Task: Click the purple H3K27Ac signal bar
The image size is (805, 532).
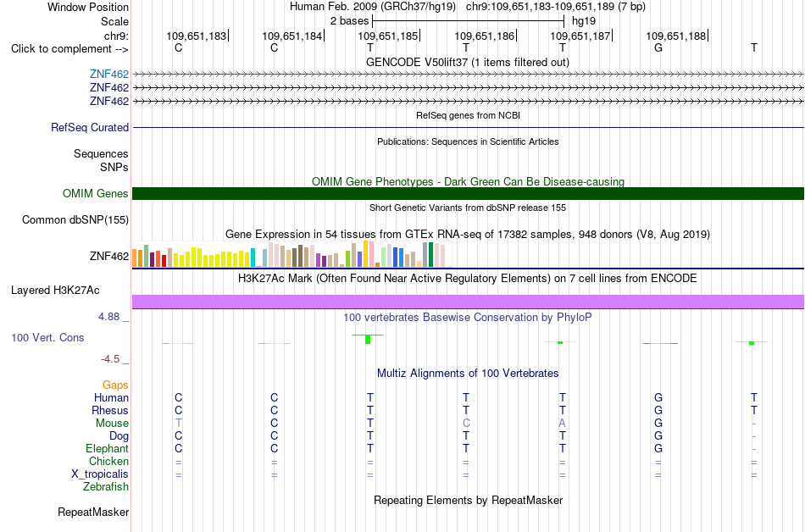Action: coord(468,302)
